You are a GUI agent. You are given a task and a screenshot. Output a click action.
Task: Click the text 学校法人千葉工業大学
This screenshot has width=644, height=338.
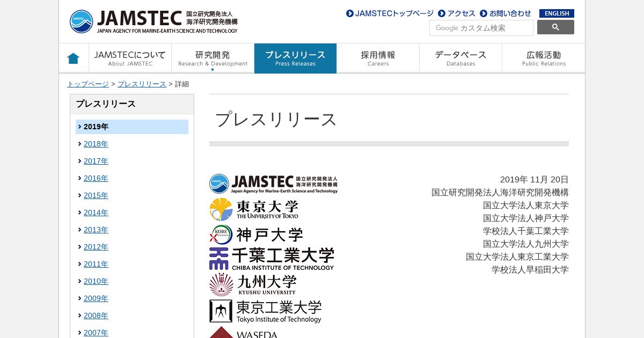pyautogui.click(x=526, y=231)
